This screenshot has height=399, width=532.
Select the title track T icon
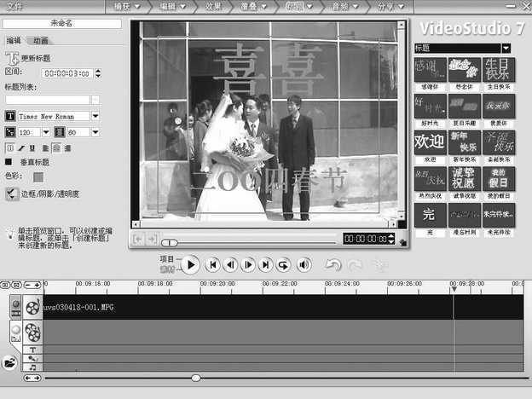click(32, 350)
